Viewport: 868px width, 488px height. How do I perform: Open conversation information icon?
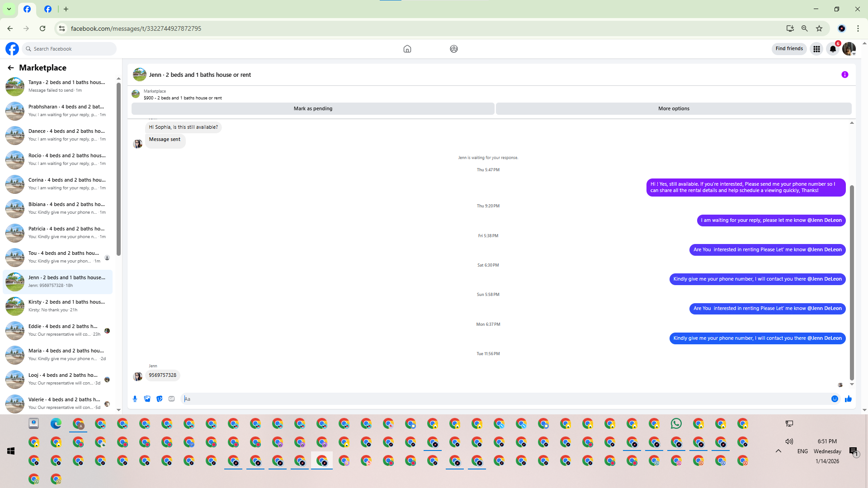[x=844, y=75]
